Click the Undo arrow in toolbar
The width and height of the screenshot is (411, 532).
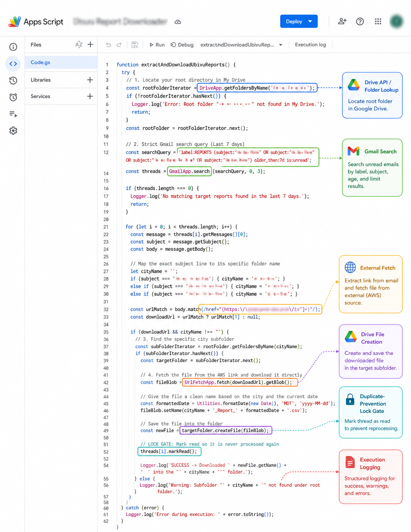[x=109, y=45]
